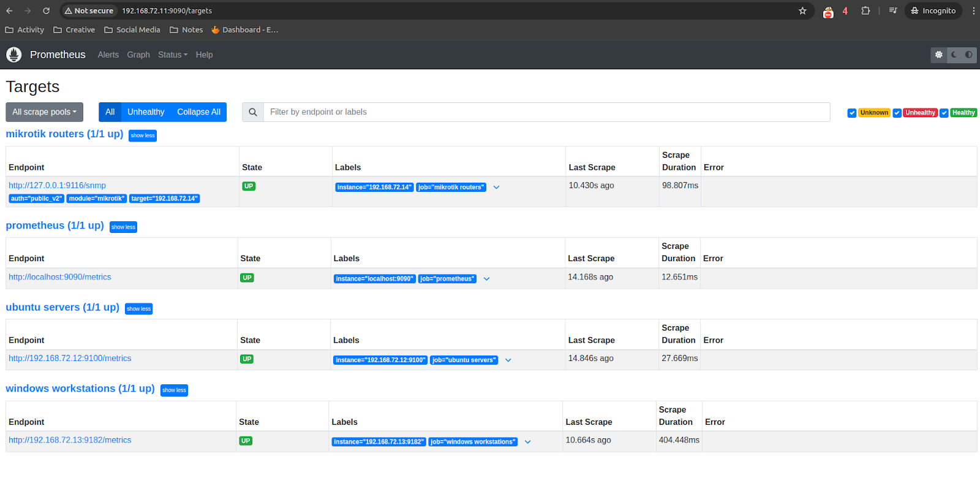Image resolution: width=980 pixels, height=483 pixels.
Task: Click the instance="192.168.72.14" label badge
Action: (374, 188)
